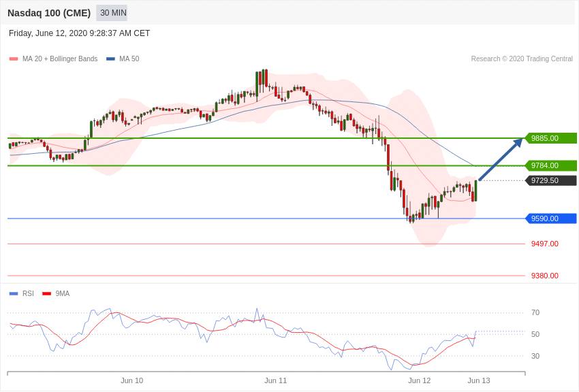
Task: Click Research © 2020 Trading Central credit text
Action: coord(522,59)
